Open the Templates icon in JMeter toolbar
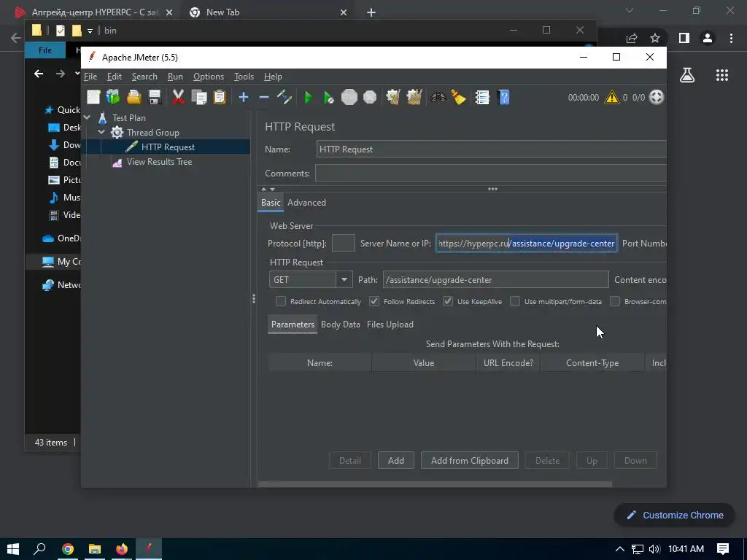The width and height of the screenshot is (747, 560). click(x=113, y=97)
